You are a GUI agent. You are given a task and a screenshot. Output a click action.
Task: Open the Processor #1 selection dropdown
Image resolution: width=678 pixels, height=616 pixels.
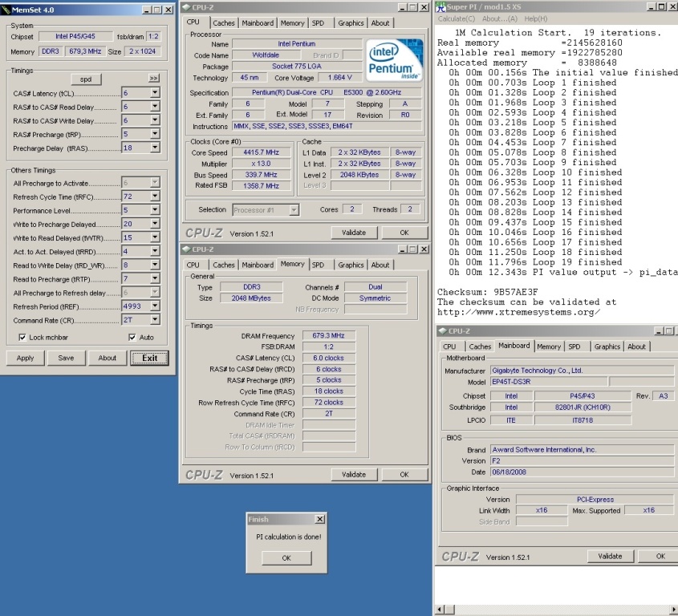[294, 210]
